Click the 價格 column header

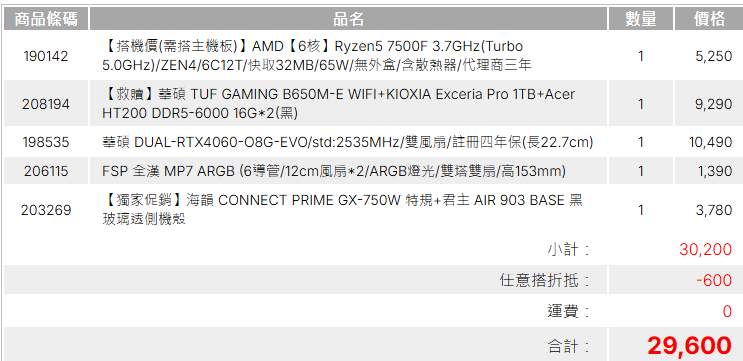(709, 19)
